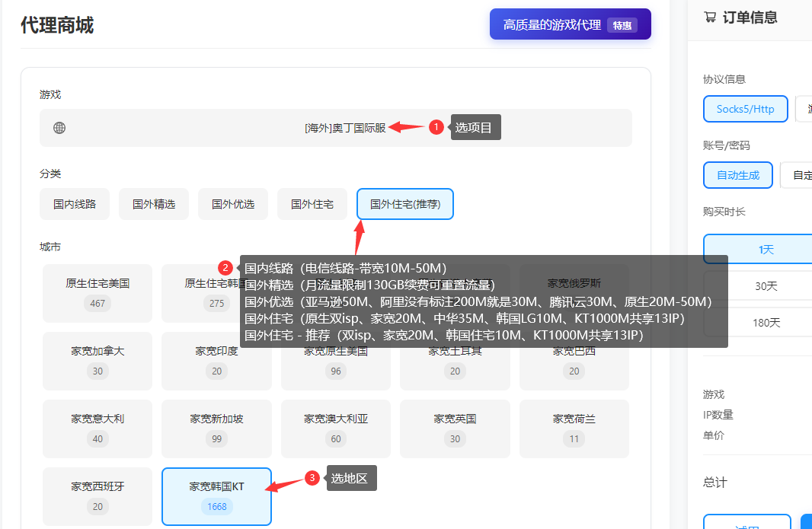Choose the 原生住宅美国 region

97,293
